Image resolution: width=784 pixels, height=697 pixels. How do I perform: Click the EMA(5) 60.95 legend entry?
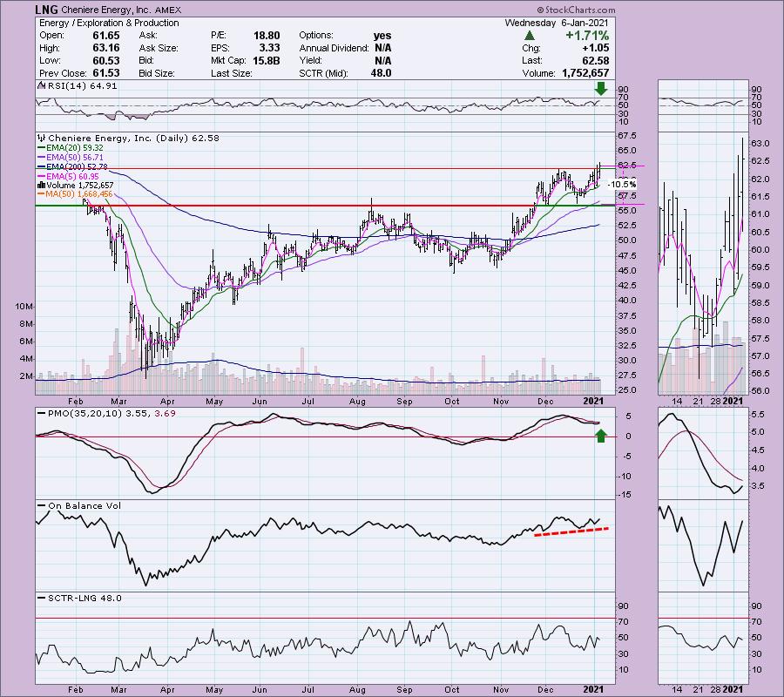[72, 177]
